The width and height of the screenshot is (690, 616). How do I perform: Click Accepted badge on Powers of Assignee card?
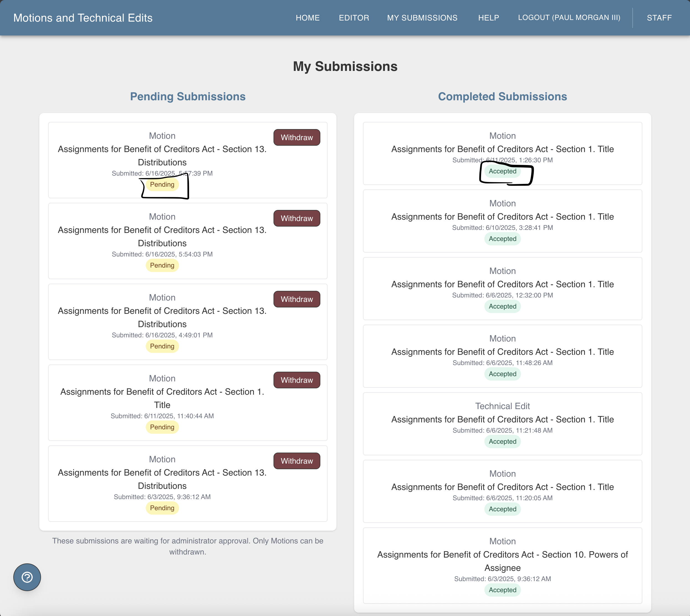tap(502, 590)
